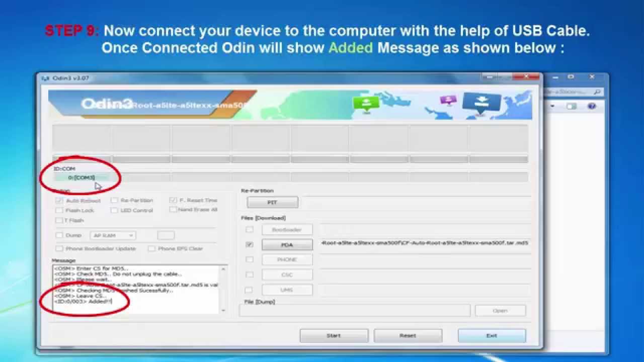The width and height of the screenshot is (644, 362).
Task: Click the Odin3 title bar app icon
Action: (x=45, y=78)
